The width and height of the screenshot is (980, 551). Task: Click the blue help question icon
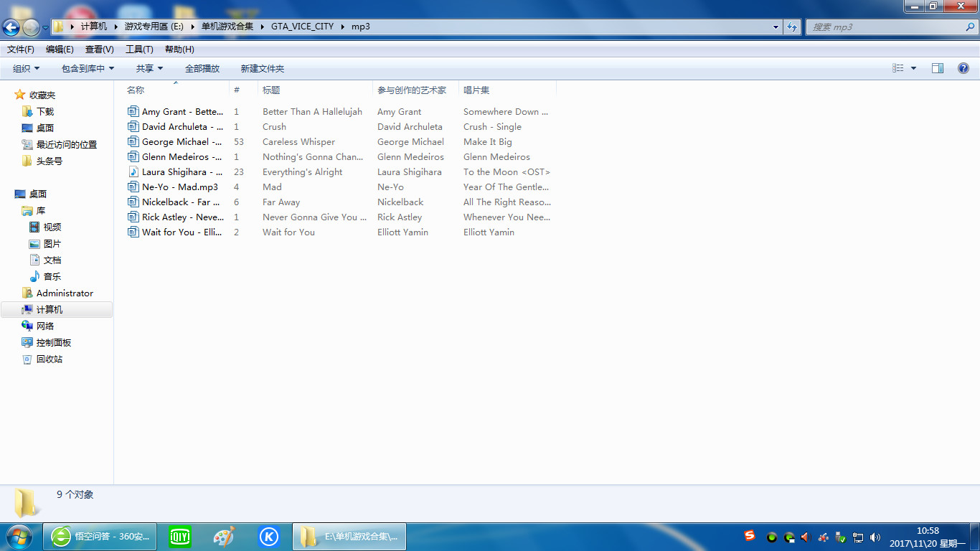coord(963,68)
